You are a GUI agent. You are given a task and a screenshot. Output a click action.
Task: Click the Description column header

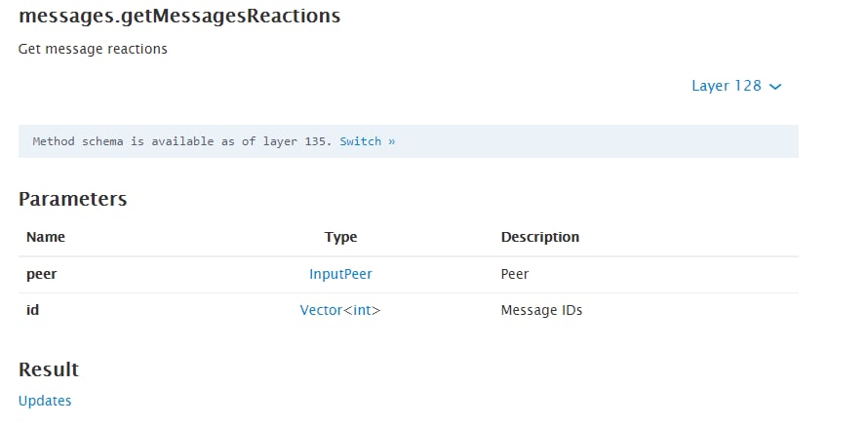pos(539,237)
